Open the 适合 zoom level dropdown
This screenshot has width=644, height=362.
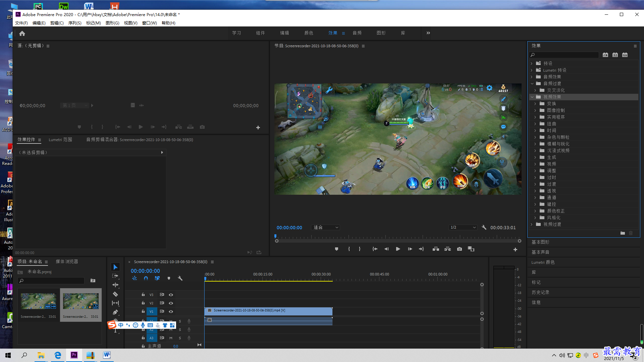click(x=325, y=227)
